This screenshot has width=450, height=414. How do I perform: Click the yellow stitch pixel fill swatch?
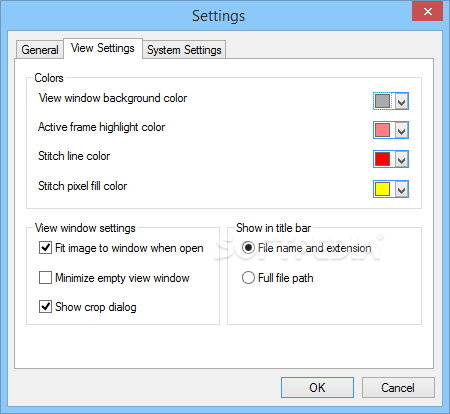[x=382, y=189]
